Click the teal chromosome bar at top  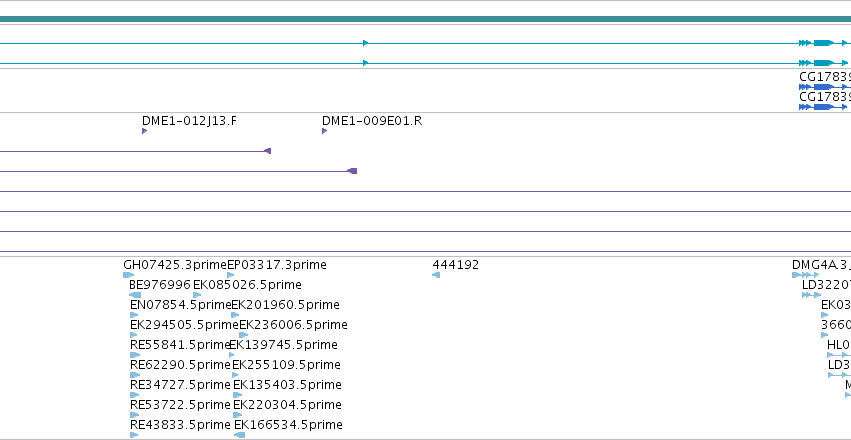(426, 19)
